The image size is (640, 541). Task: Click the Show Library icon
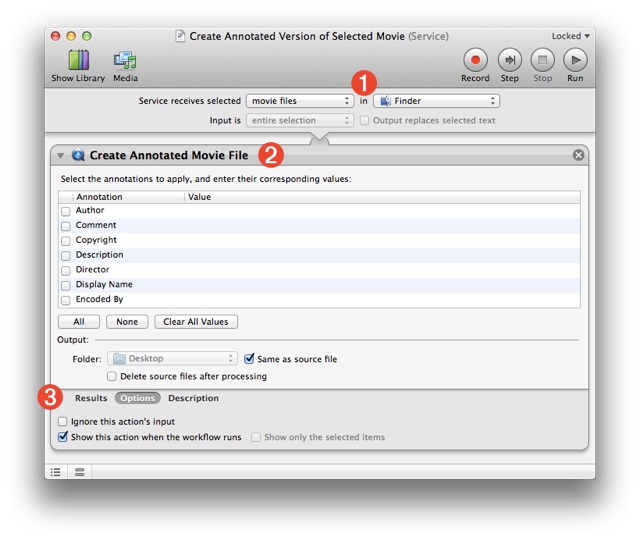click(77, 60)
